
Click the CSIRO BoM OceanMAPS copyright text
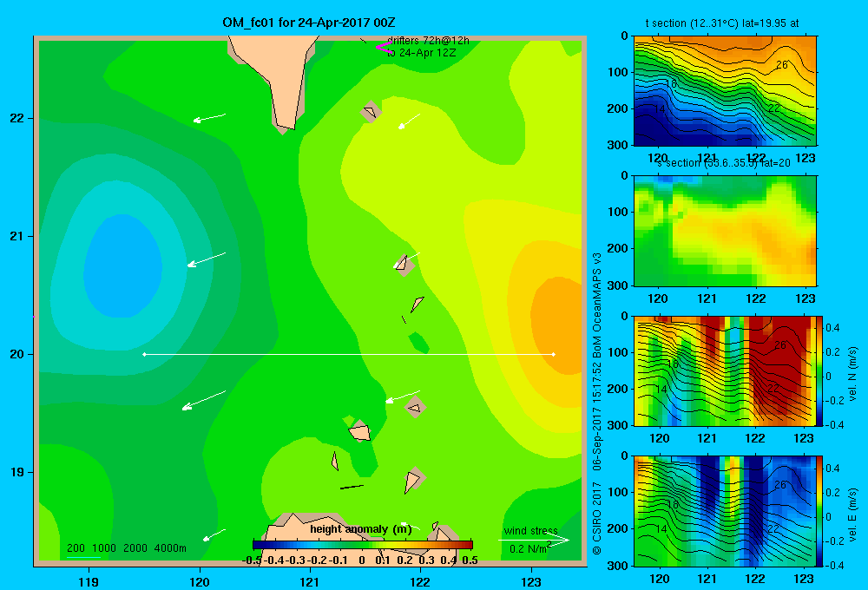pos(597,403)
